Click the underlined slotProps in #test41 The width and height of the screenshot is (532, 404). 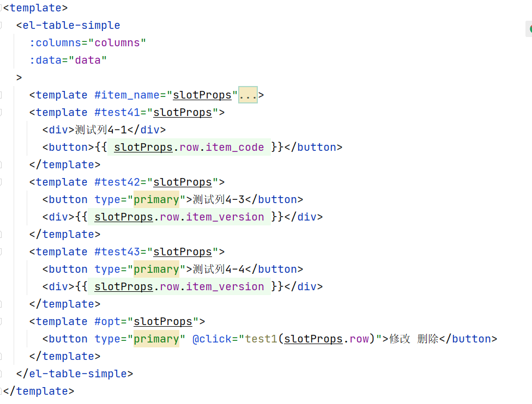[x=182, y=112]
